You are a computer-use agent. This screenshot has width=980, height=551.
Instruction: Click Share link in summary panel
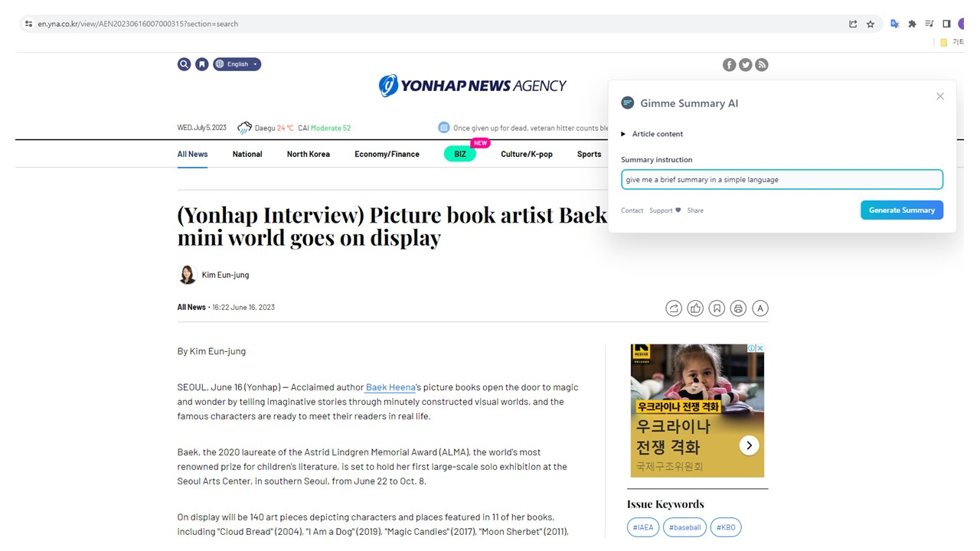point(695,210)
